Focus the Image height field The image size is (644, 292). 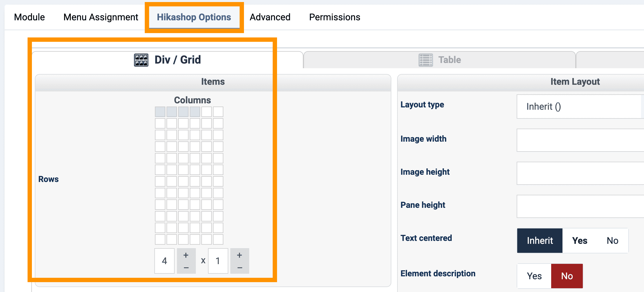(580, 173)
